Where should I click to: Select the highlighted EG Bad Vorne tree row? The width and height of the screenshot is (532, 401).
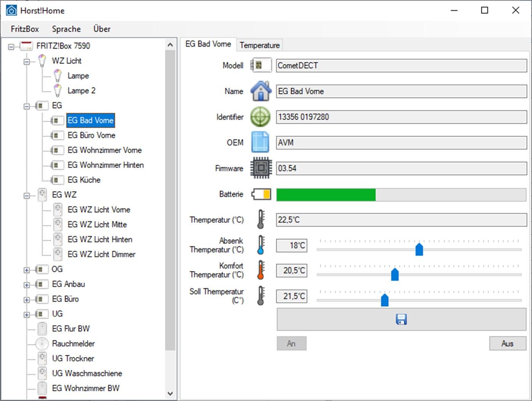click(x=91, y=120)
